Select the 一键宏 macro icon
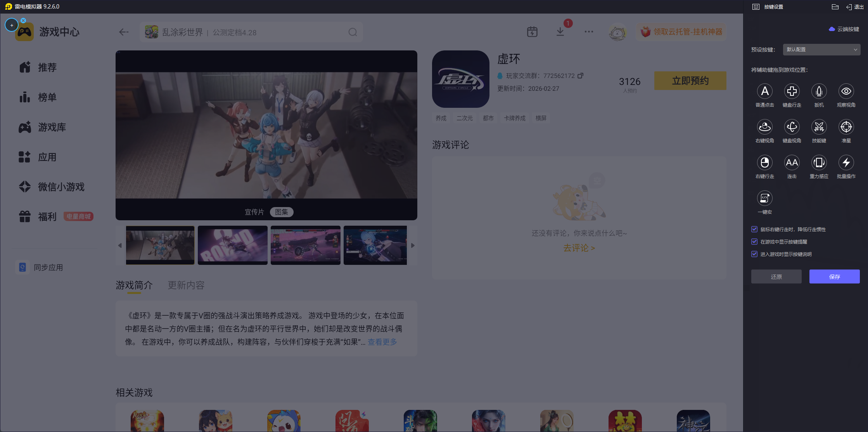Viewport: 868px width, 432px height. tap(764, 199)
